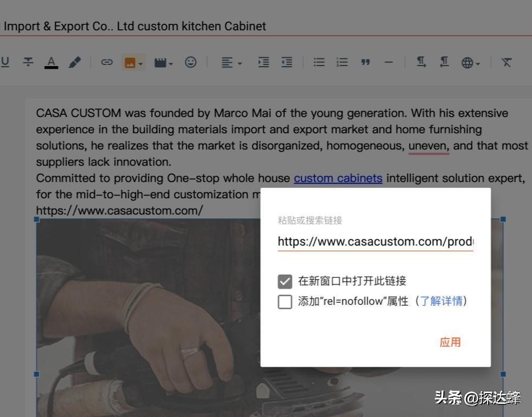Edit the link URL input field
This screenshot has height=417, width=532.
click(375, 241)
